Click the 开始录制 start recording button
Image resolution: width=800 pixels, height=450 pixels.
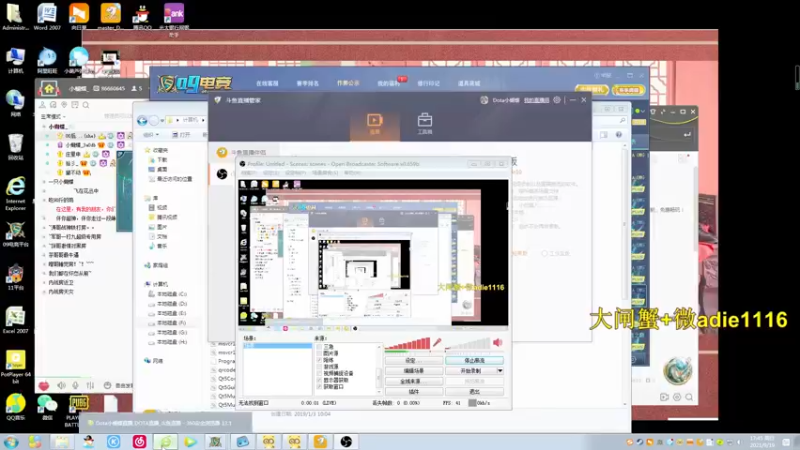pos(470,371)
